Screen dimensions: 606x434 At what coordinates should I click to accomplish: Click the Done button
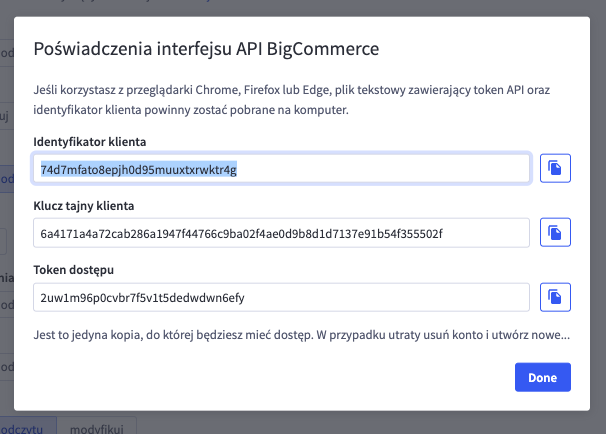point(542,377)
